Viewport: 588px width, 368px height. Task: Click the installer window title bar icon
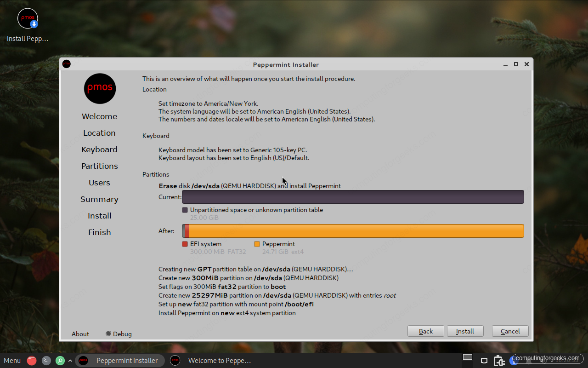coord(67,64)
